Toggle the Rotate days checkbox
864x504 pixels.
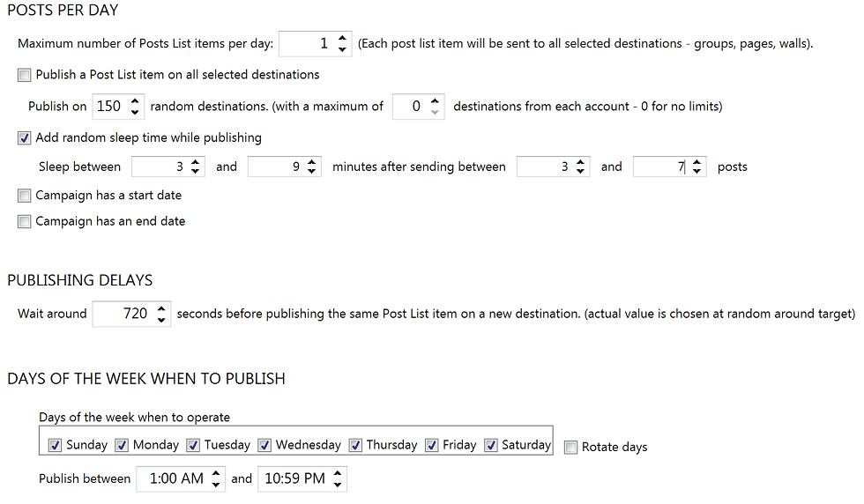571,448
